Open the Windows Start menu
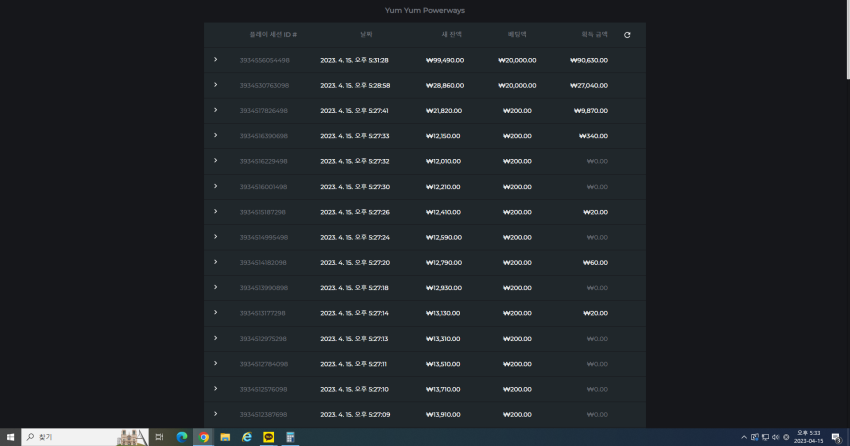Screen dimensions: 850x446 point(10,437)
